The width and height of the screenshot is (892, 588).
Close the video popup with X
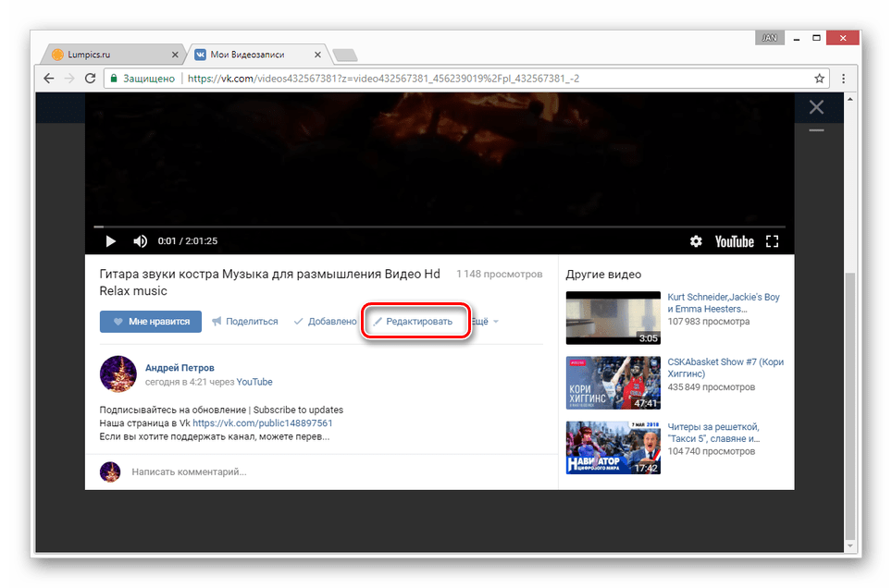[x=816, y=107]
